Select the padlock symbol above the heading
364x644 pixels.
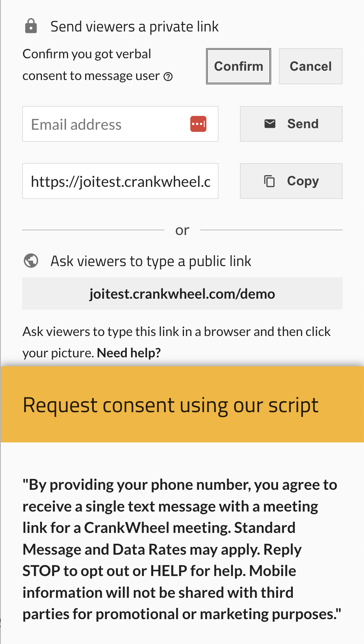coord(31,25)
